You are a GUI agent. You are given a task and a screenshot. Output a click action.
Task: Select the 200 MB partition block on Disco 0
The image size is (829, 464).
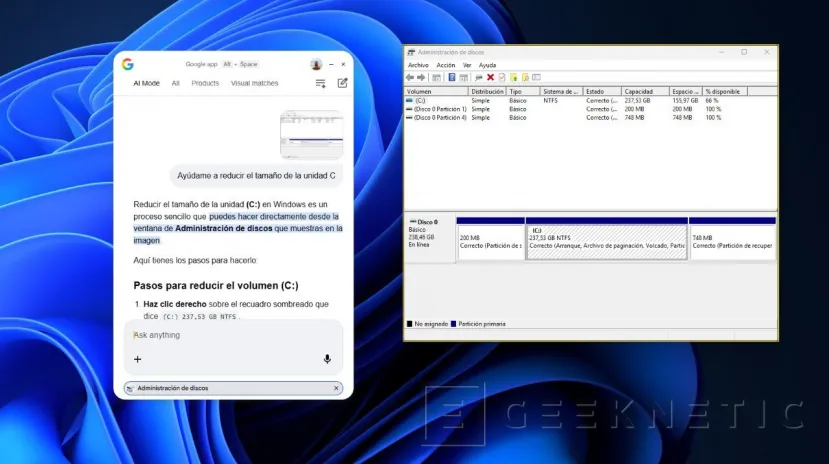coord(491,239)
